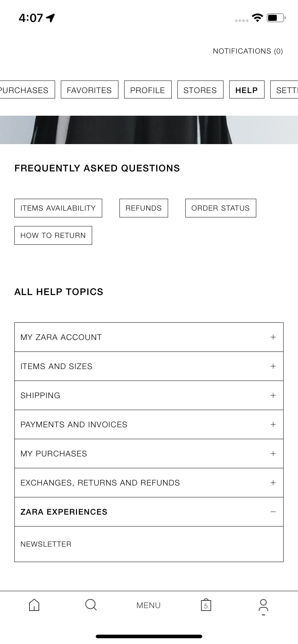Open the Items Availability FAQ
298x644 pixels.
click(58, 208)
